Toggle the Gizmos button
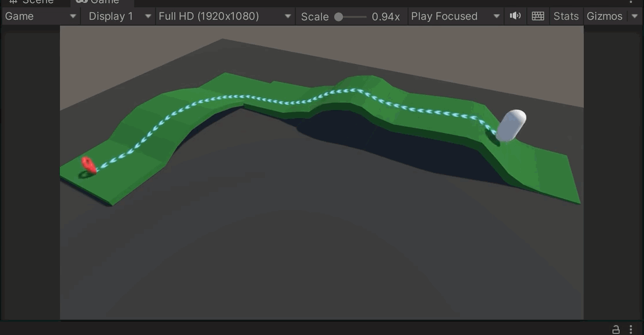Screen dimensions: 644x335 604,16
